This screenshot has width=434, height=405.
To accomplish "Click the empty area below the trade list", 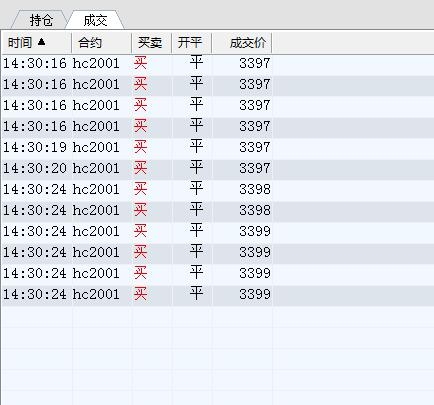I will [x=217, y=355].
